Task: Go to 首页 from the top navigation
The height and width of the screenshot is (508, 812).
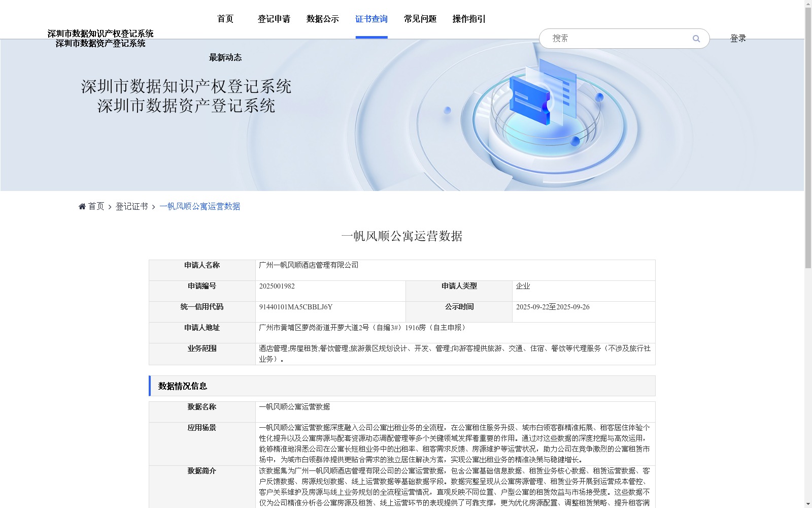Action: (225, 19)
